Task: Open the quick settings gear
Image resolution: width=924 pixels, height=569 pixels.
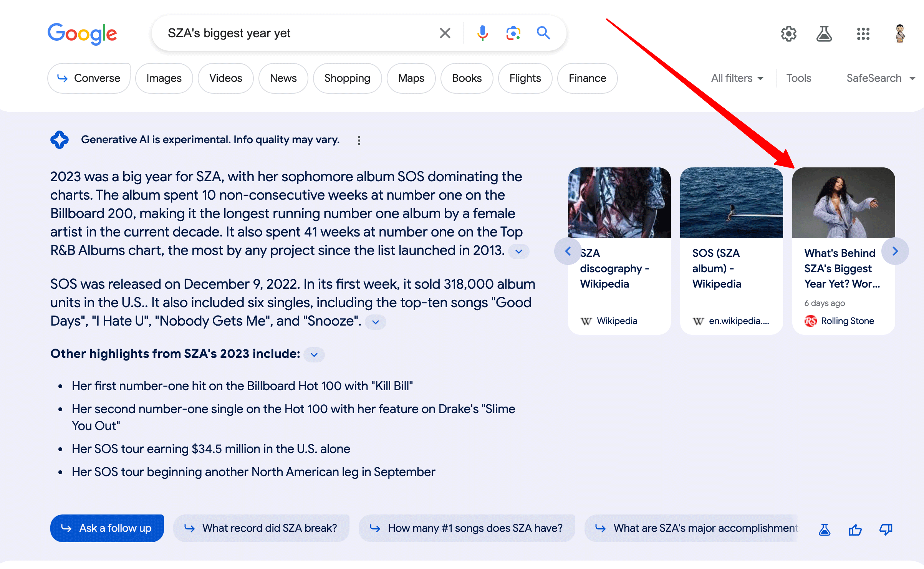Action: coord(788,34)
